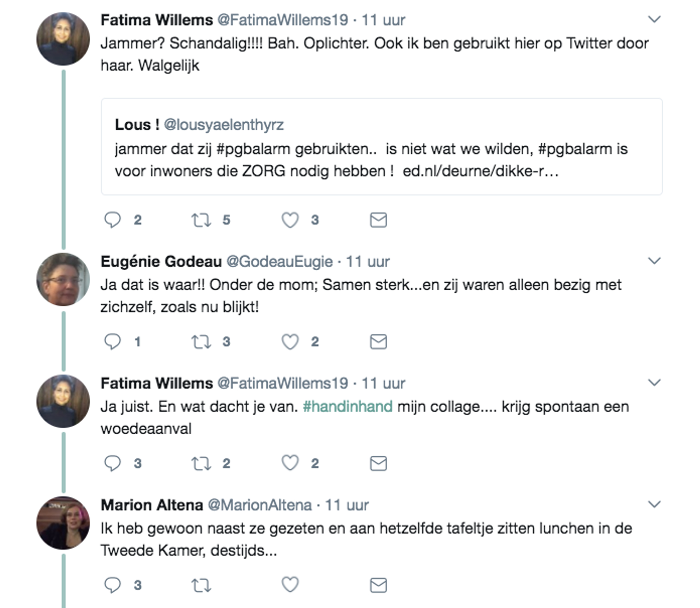Open @lousyaelenthyrz's profile from quoted tweet

(225, 124)
